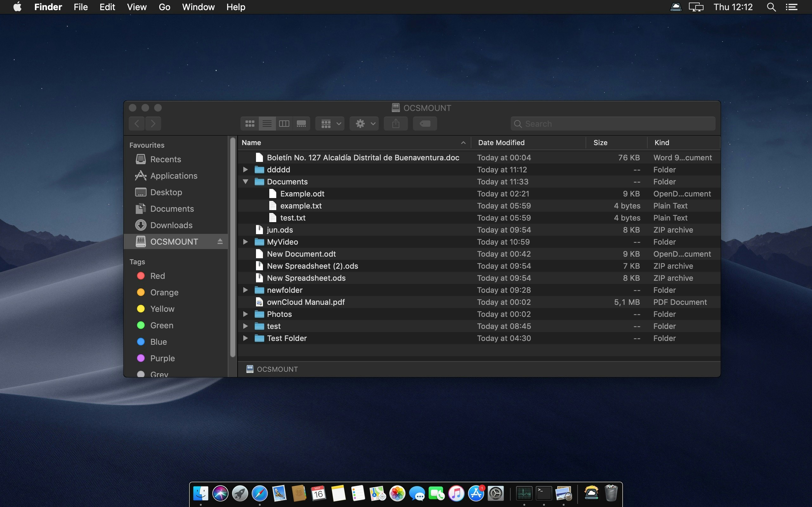Collapse the Documents folder disclosure triangle
The width and height of the screenshot is (812, 507).
(x=245, y=181)
